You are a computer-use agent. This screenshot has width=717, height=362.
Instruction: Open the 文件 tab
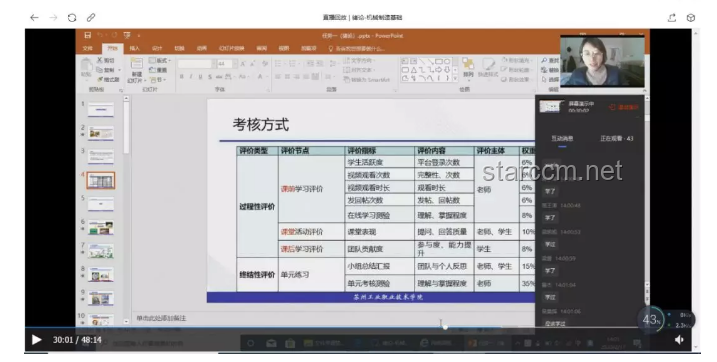pyautogui.click(x=87, y=48)
